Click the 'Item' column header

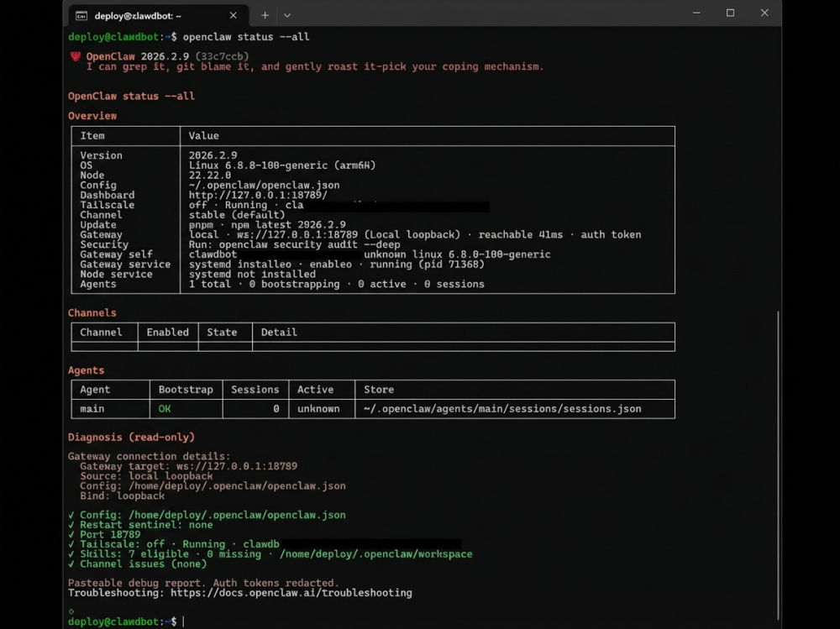[x=92, y=135]
